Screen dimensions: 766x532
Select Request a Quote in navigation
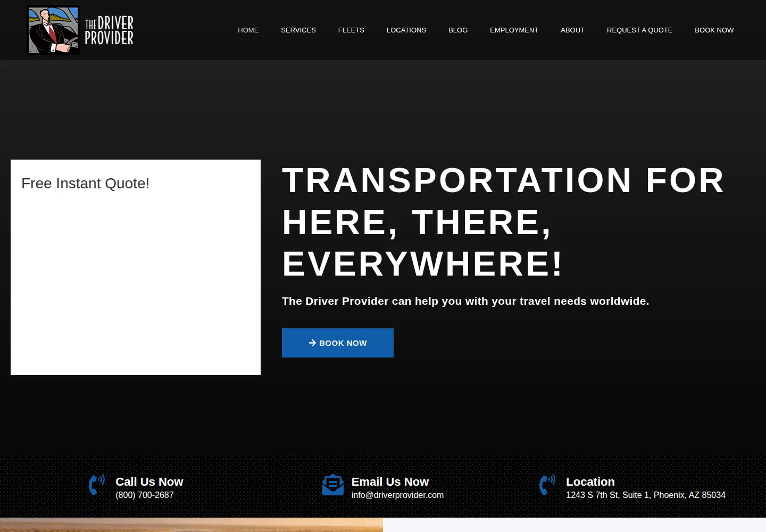click(x=639, y=30)
